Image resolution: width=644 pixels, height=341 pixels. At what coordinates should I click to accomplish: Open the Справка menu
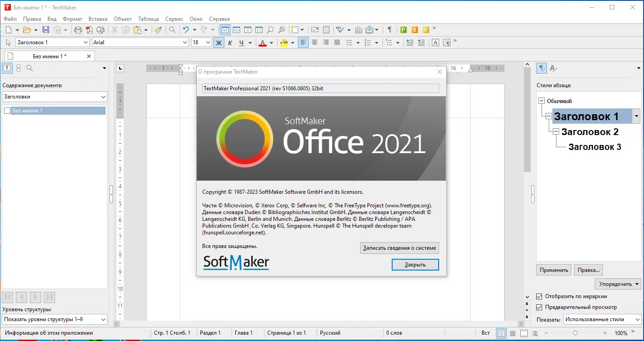(x=219, y=19)
